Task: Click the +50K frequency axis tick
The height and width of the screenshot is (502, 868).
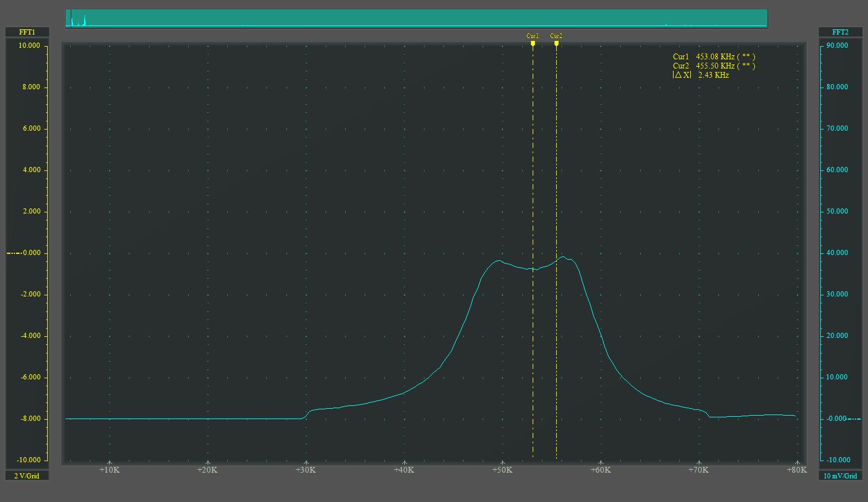Action: [502, 470]
